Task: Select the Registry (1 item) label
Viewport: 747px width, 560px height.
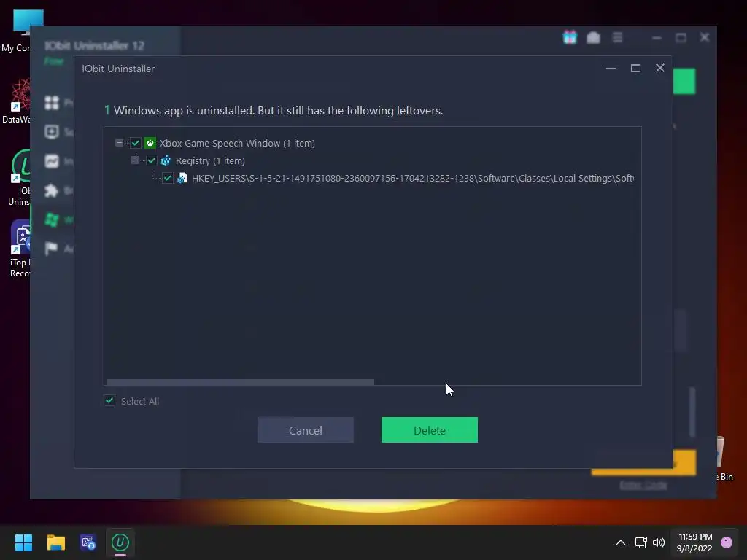Action: click(210, 161)
